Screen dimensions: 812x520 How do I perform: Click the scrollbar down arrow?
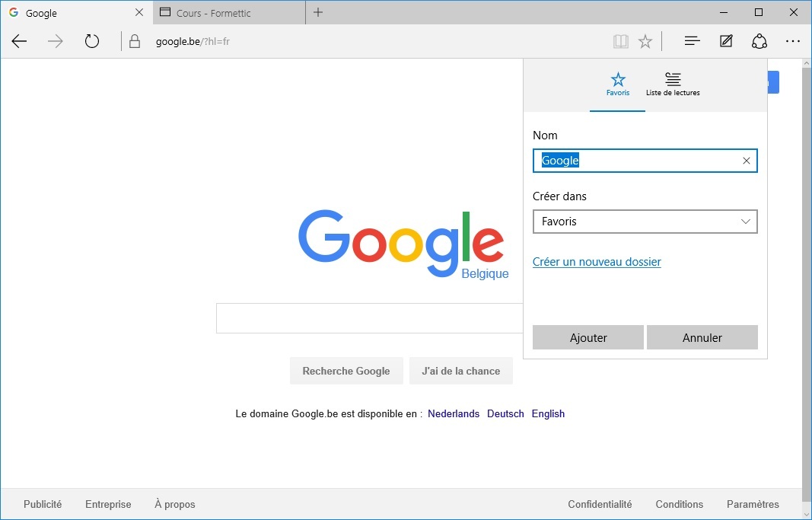tap(807, 514)
